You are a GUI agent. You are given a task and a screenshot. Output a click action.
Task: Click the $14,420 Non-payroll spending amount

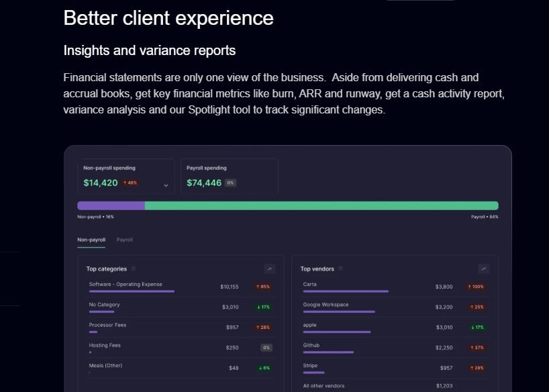click(101, 183)
